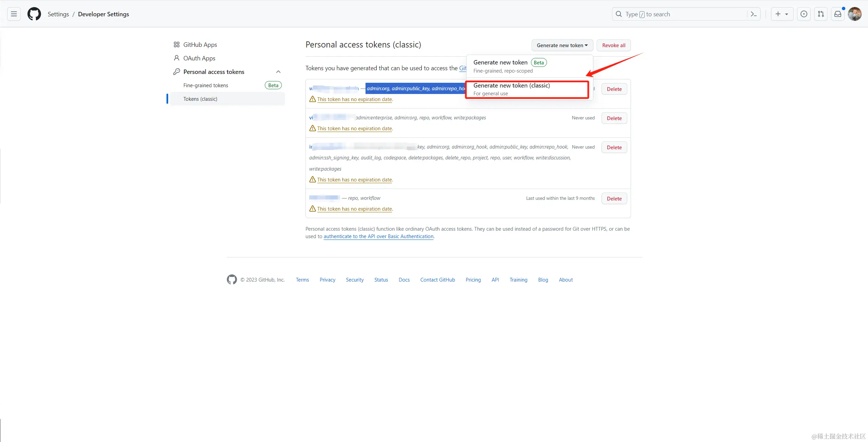Toggle the Generate new token dropdown button
The width and height of the screenshot is (868, 442).
[562, 45]
